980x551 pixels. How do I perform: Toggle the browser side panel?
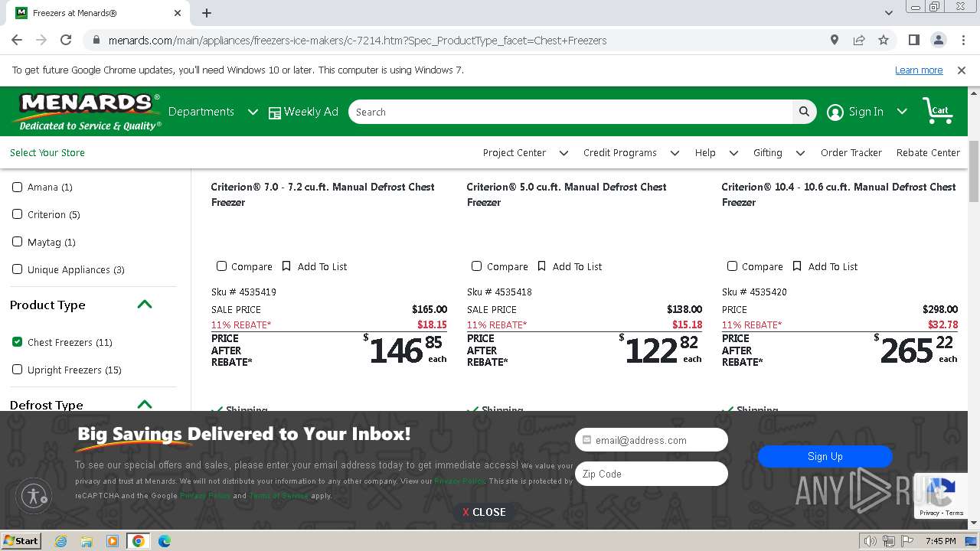[913, 40]
